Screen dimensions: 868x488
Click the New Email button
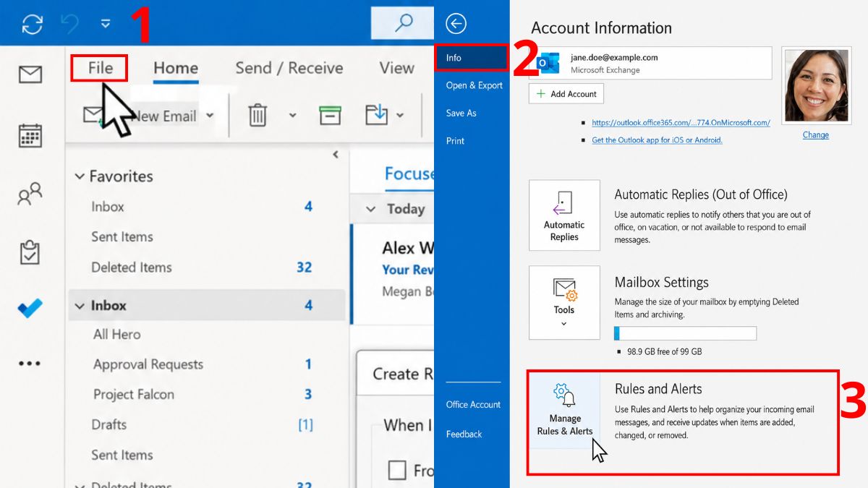point(140,116)
